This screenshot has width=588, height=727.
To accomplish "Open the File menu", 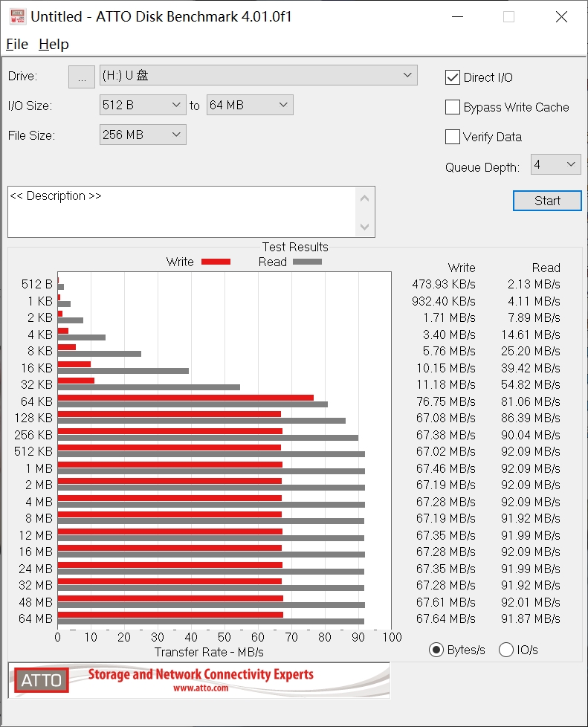I will (x=17, y=45).
